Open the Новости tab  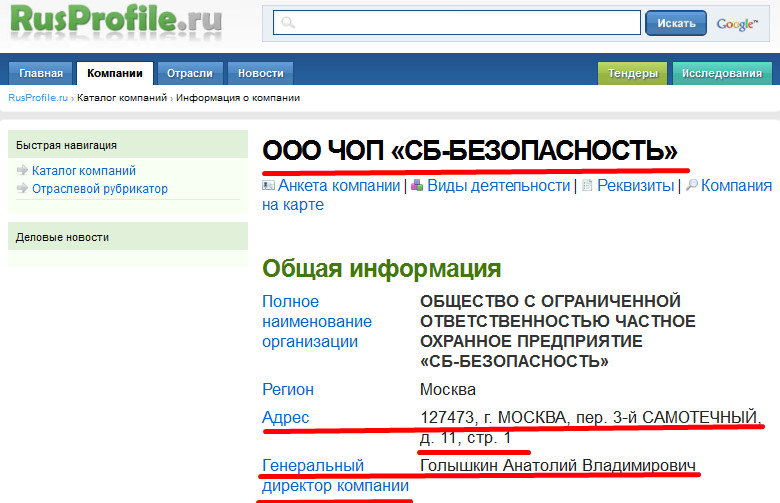261,73
